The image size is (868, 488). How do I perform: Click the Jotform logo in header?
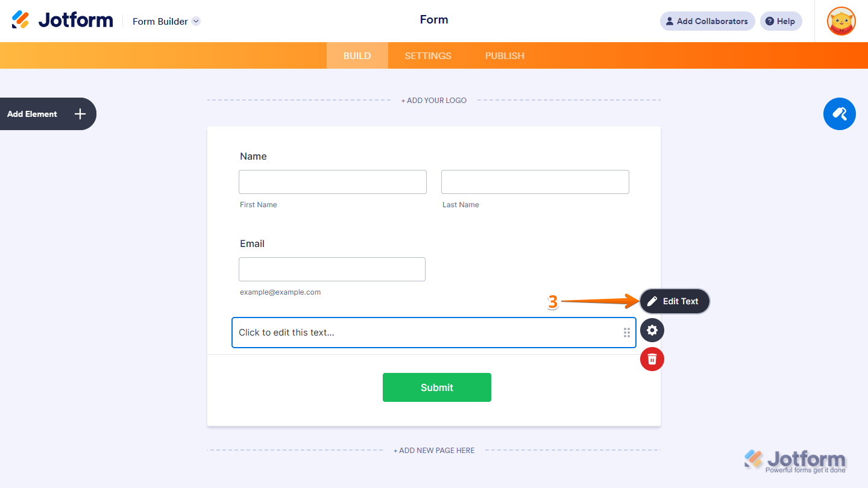point(63,20)
